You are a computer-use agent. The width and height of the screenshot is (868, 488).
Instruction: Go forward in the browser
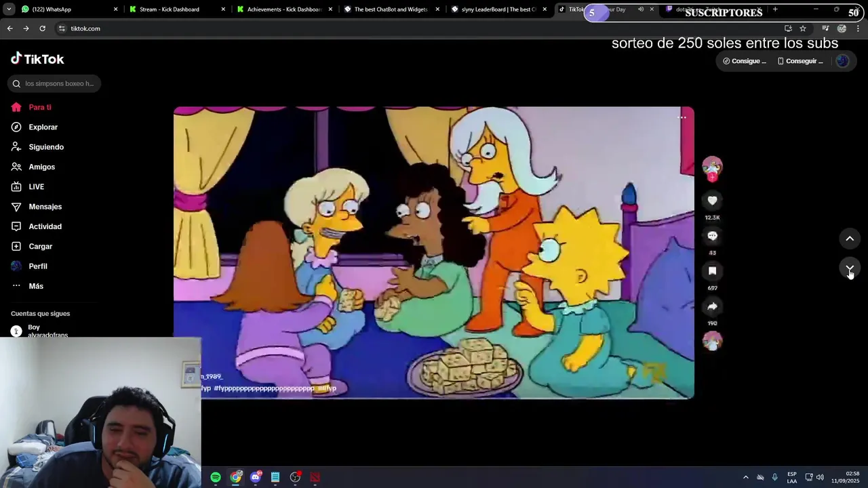point(26,28)
